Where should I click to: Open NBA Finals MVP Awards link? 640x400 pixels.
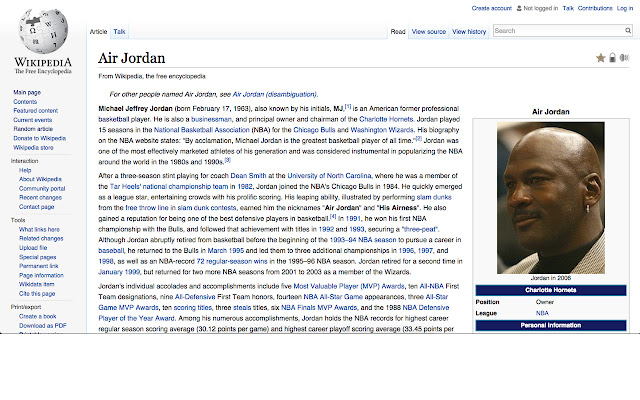[319, 307]
